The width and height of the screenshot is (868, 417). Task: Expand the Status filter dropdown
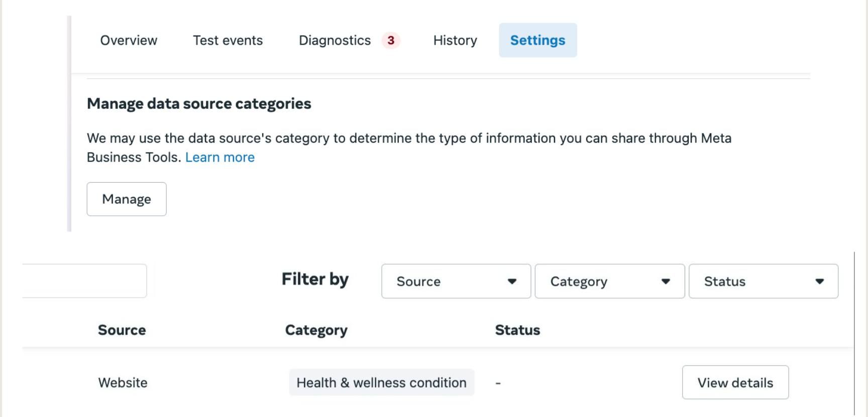tap(763, 281)
